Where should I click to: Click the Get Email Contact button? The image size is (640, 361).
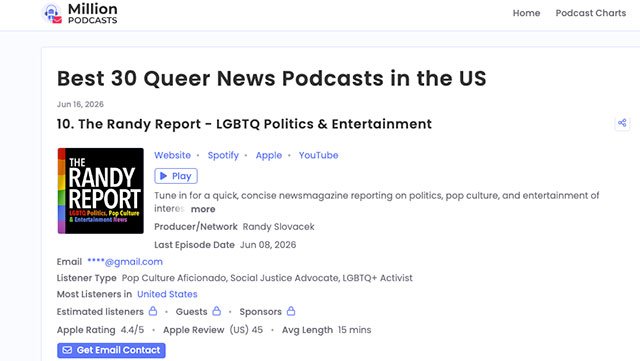tap(111, 350)
